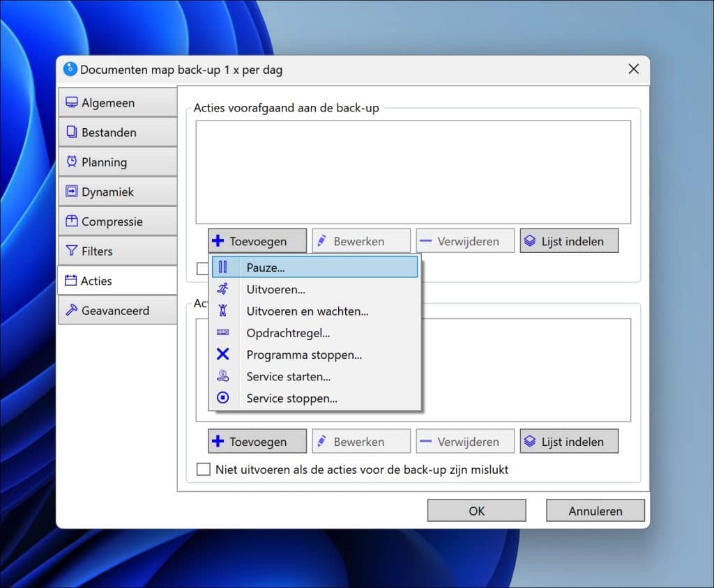
Task: Click the pencil icon on upper Bewerken
Action: (x=321, y=241)
